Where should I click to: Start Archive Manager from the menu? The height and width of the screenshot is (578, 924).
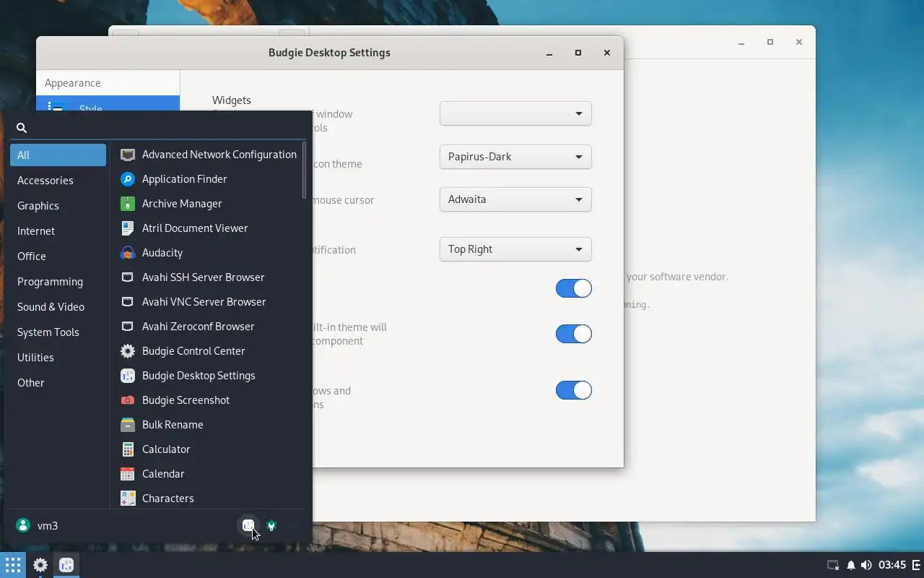[x=209, y=204]
